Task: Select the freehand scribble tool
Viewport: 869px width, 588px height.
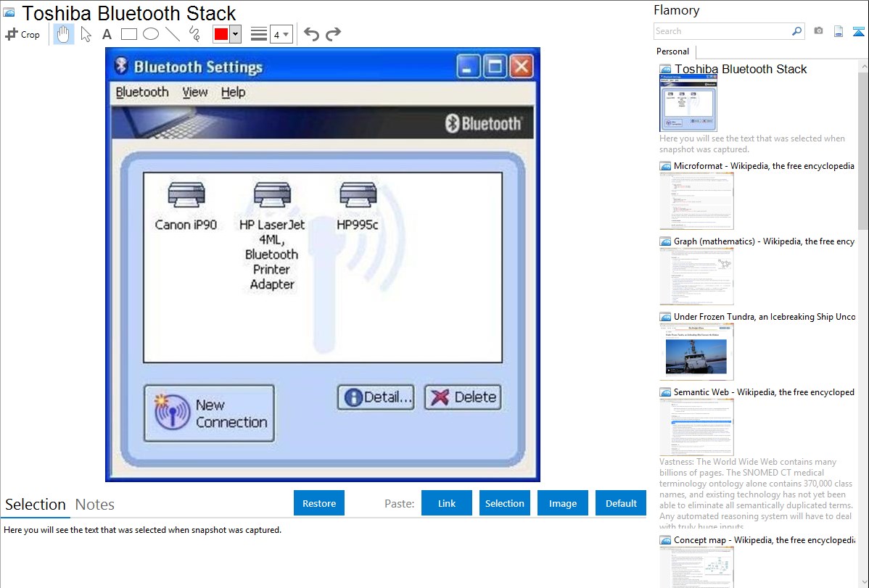Action: (194, 34)
